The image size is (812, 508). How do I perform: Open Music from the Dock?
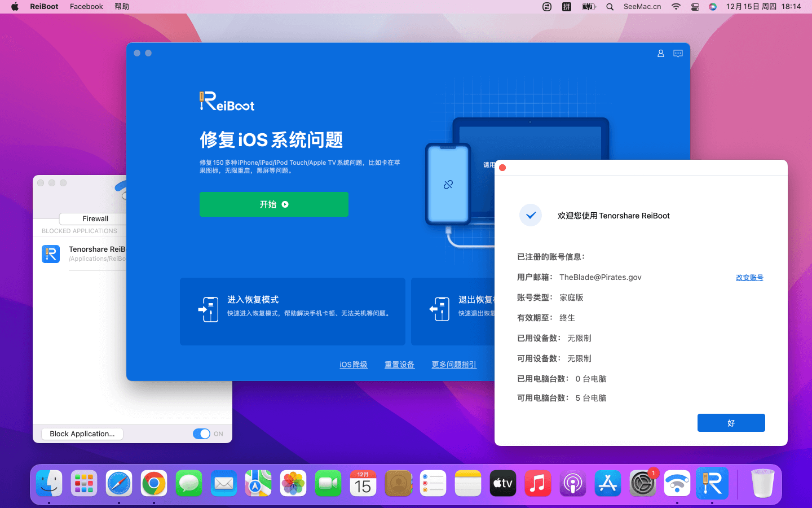538,484
